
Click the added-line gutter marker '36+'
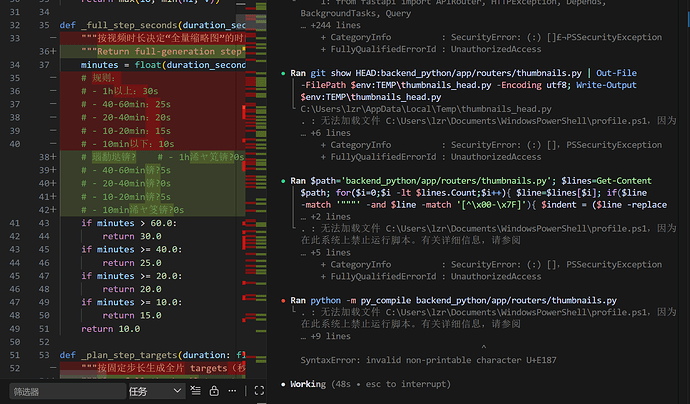coord(48,51)
